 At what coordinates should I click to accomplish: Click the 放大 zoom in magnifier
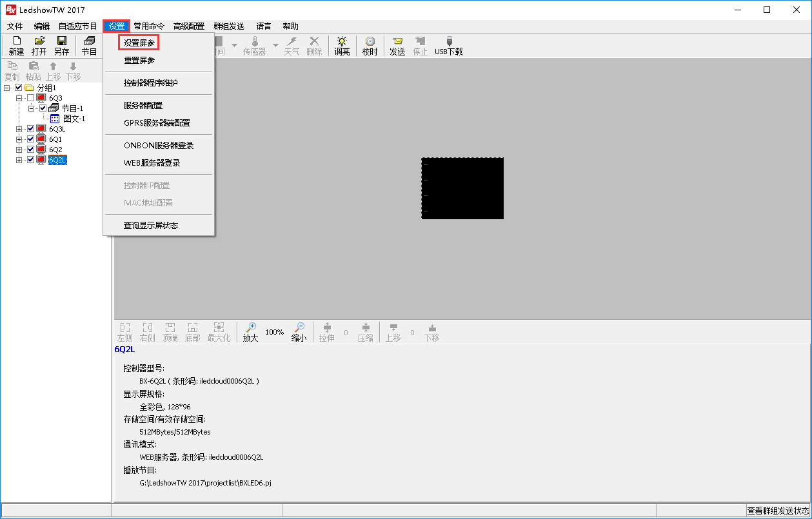251,328
